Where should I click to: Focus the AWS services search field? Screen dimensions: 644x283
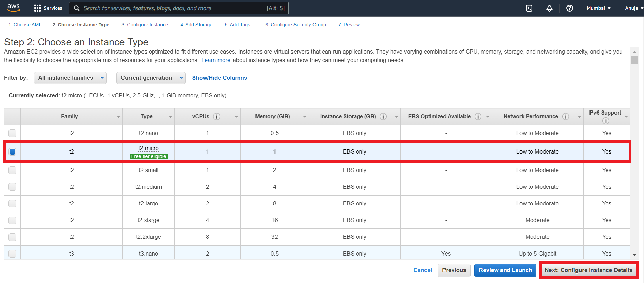pos(179,8)
